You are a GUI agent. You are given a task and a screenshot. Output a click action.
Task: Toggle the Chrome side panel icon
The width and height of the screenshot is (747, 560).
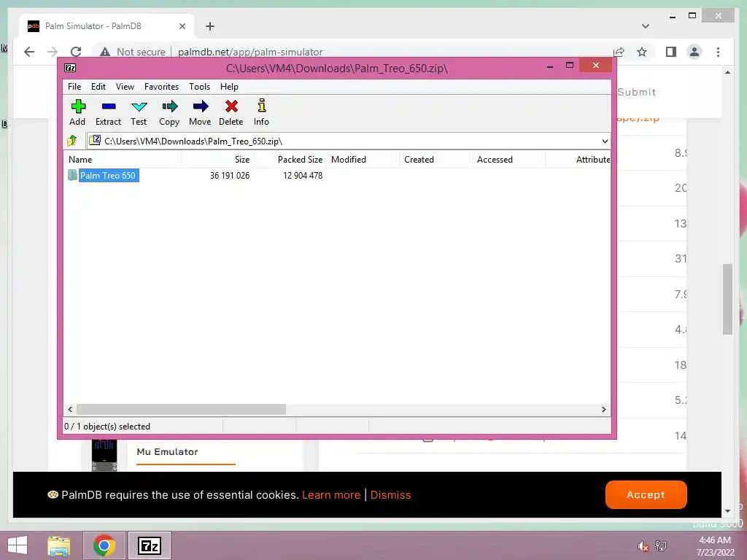671,52
